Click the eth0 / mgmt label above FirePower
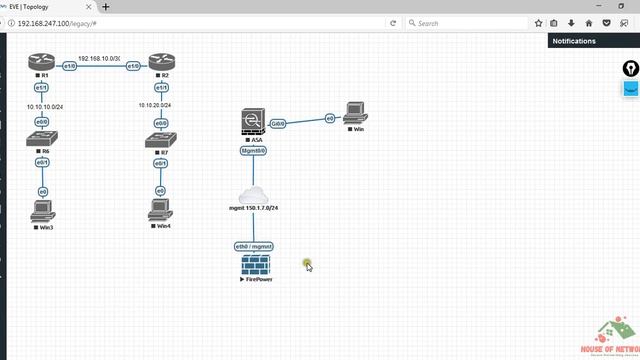 click(x=254, y=247)
